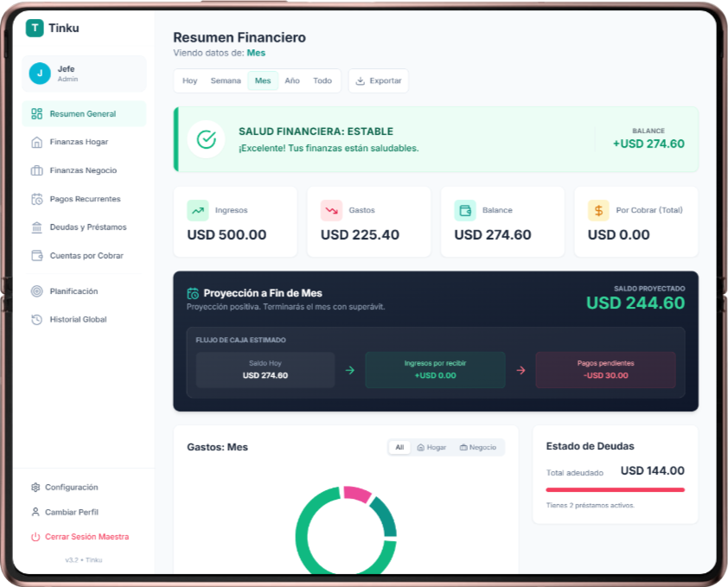
Task: Click the Configuración gear icon
Action: point(35,488)
